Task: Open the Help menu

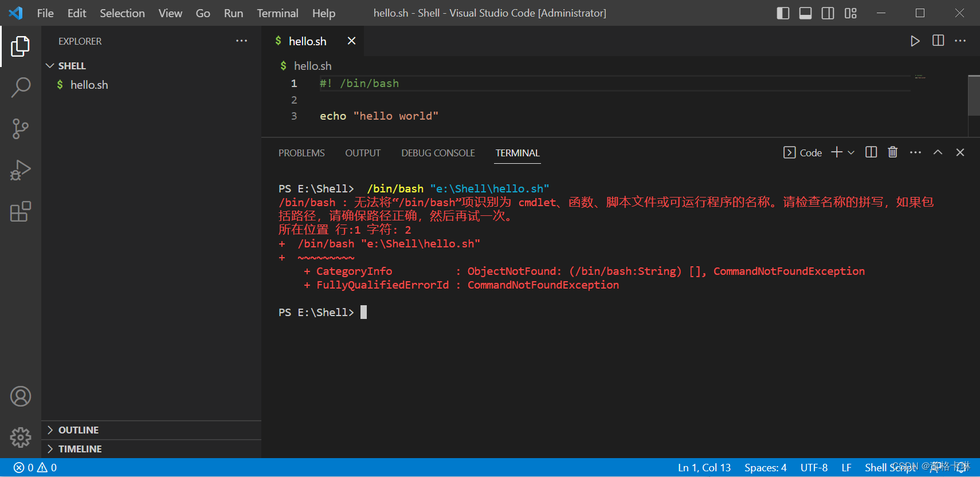Action: (x=324, y=13)
